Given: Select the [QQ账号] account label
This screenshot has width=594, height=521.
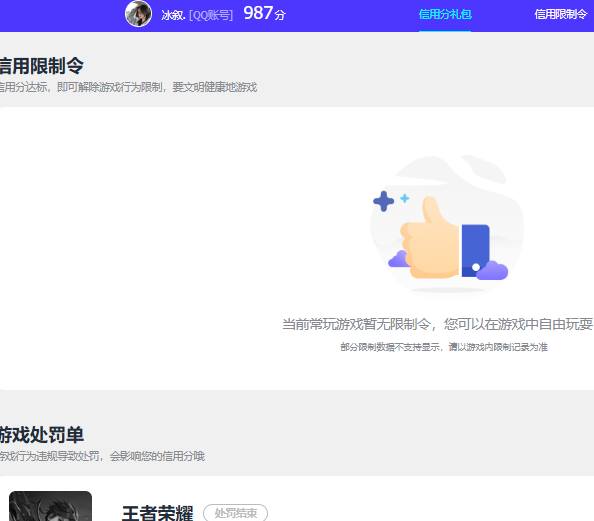Looking at the screenshot, I should coord(211,15).
